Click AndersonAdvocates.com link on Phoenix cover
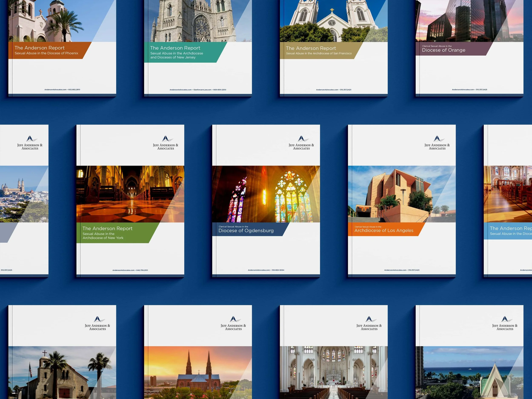Viewport: 532px width, 399px height. pos(55,89)
